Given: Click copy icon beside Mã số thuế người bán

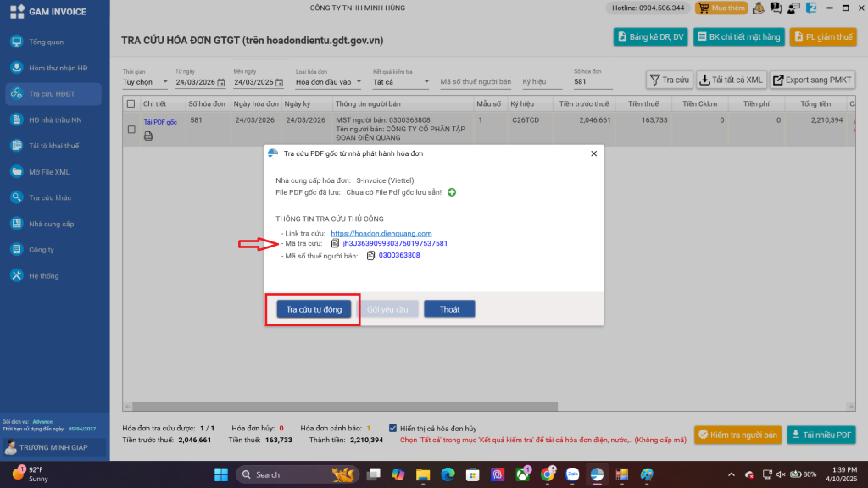Looking at the screenshot, I should click(370, 255).
